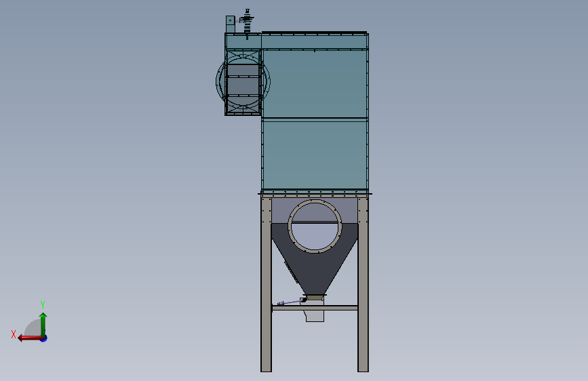Screen dimensions: 588x381
Task: Select the lower panel of the teal filter housing
Action: coord(315,155)
